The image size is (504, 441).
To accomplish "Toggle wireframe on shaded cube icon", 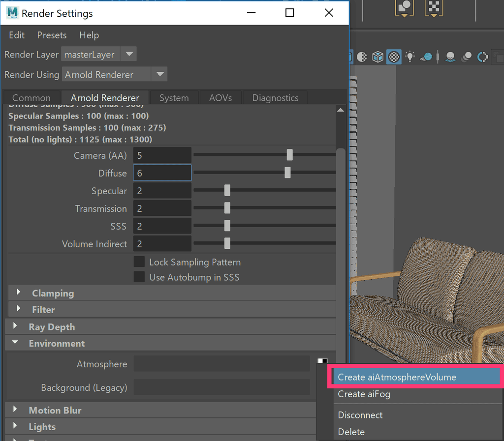I will pyautogui.click(x=378, y=57).
